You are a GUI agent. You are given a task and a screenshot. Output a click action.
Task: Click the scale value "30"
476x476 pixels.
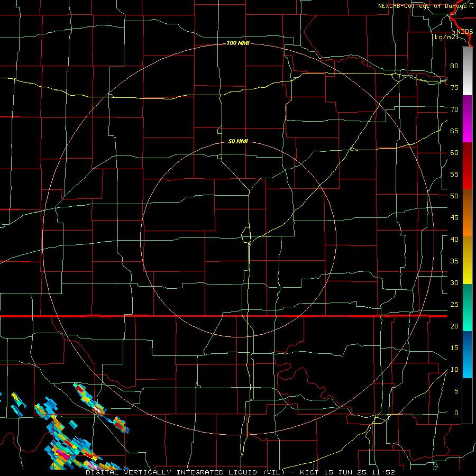pos(454,282)
